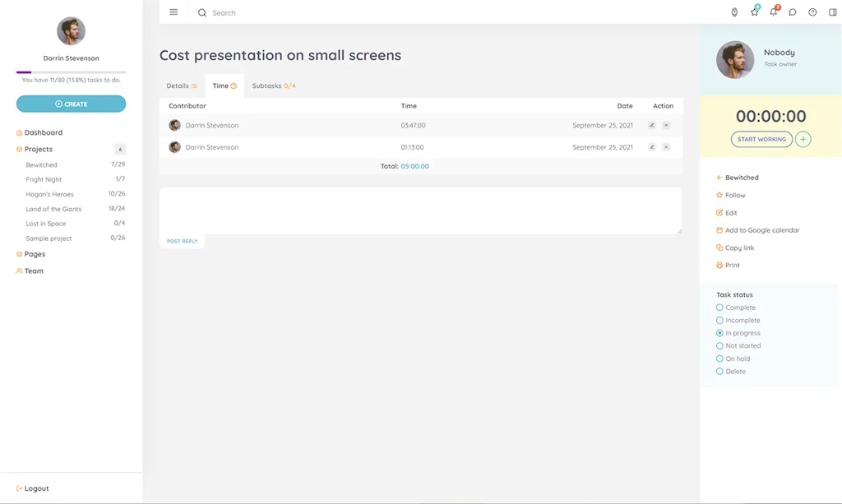This screenshot has height=504, width=842.
Task: Click the Start Working button
Action: (x=761, y=139)
